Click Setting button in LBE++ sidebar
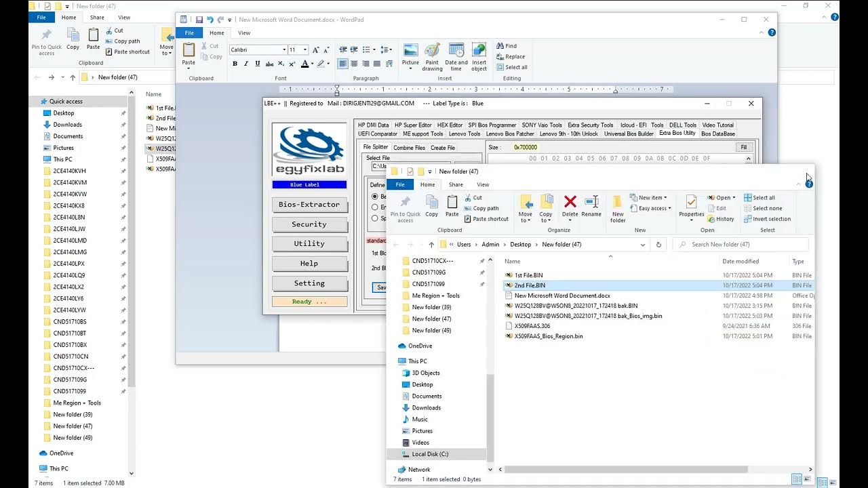 point(309,283)
